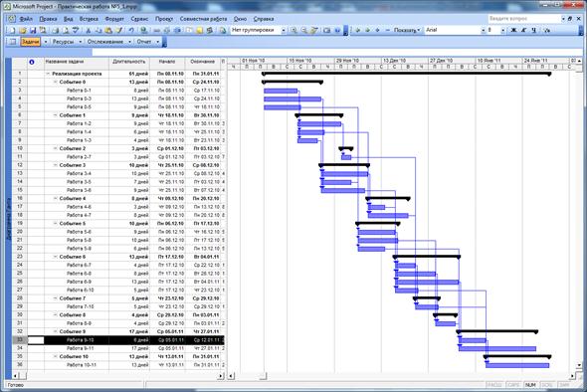
Task: Open the Нет группировки grouping dropdown
Action: coord(284,30)
